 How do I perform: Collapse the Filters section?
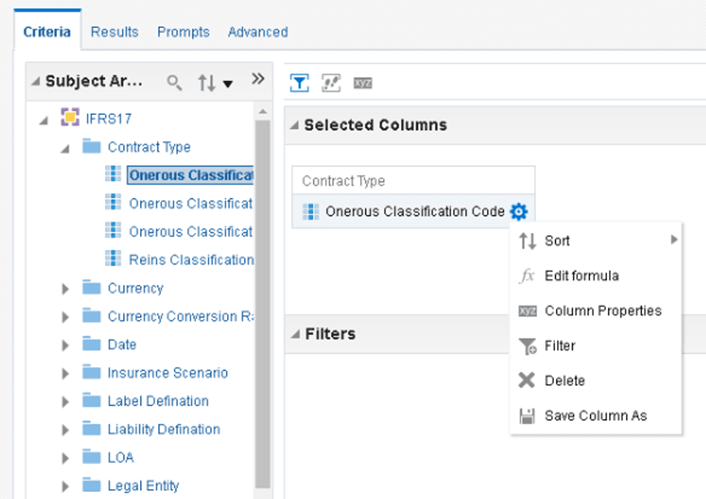[x=295, y=334]
